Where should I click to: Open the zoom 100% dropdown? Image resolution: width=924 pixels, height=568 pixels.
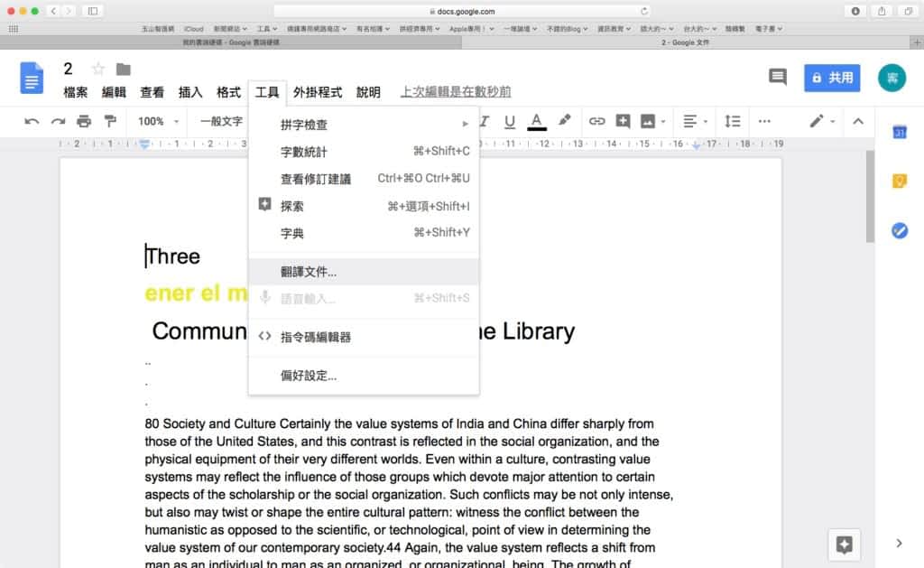(x=158, y=121)
